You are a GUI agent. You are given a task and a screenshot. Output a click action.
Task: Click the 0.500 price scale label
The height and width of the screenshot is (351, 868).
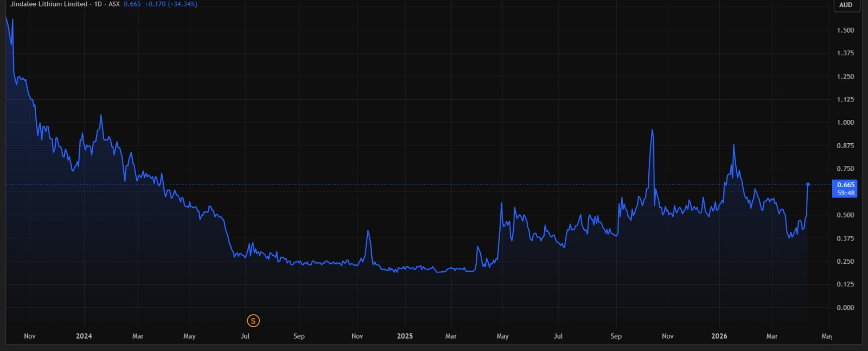pos(845,215)
